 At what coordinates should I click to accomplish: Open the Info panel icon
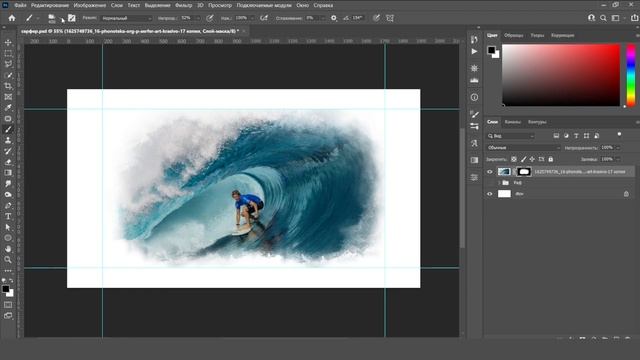point(474,97)
